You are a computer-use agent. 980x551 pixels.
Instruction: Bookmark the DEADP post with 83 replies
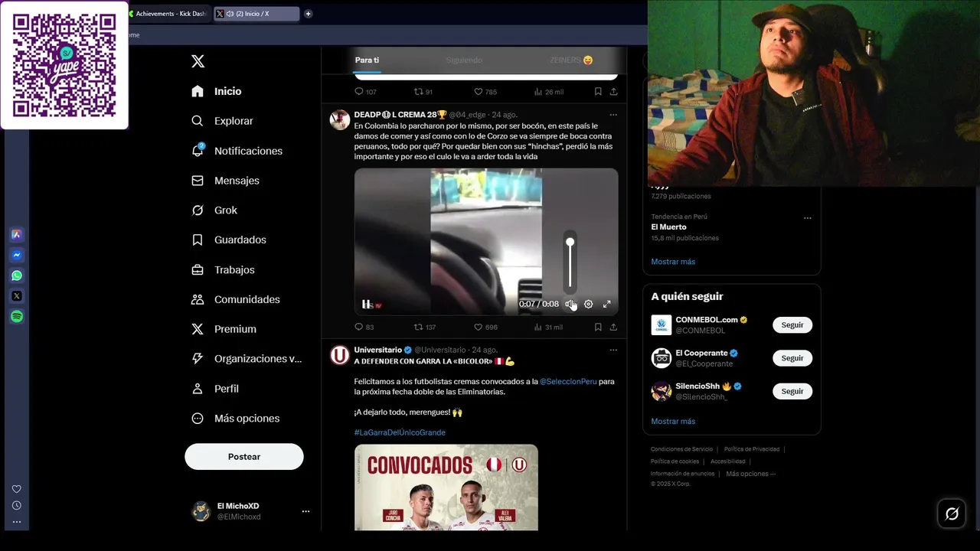click(597, 327)
